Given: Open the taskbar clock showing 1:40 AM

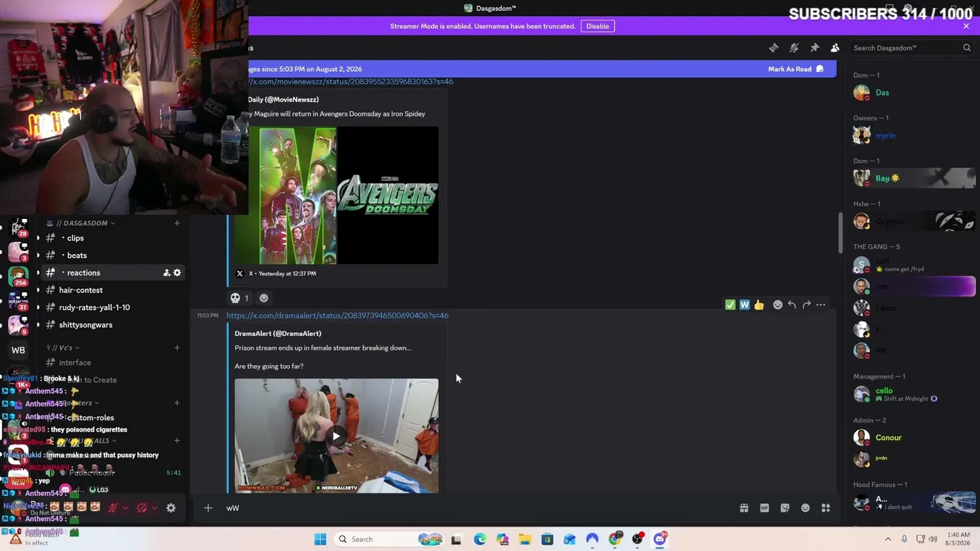Looking at the screenshot, I should tap(959, 539).
